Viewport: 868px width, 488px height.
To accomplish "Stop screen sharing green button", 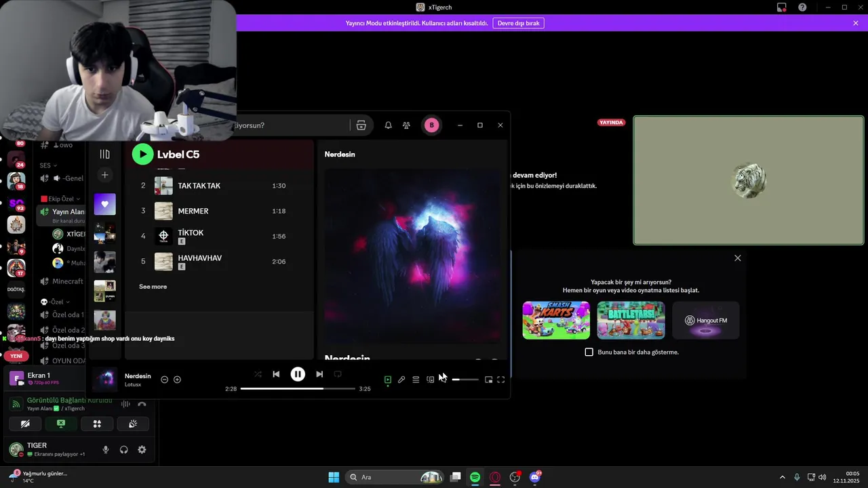I will coord(61,424).
